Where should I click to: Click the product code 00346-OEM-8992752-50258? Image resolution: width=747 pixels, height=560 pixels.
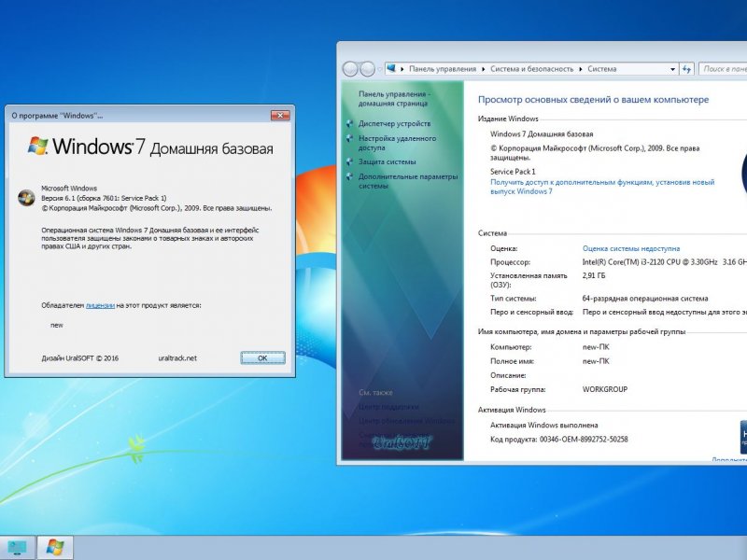584,440
